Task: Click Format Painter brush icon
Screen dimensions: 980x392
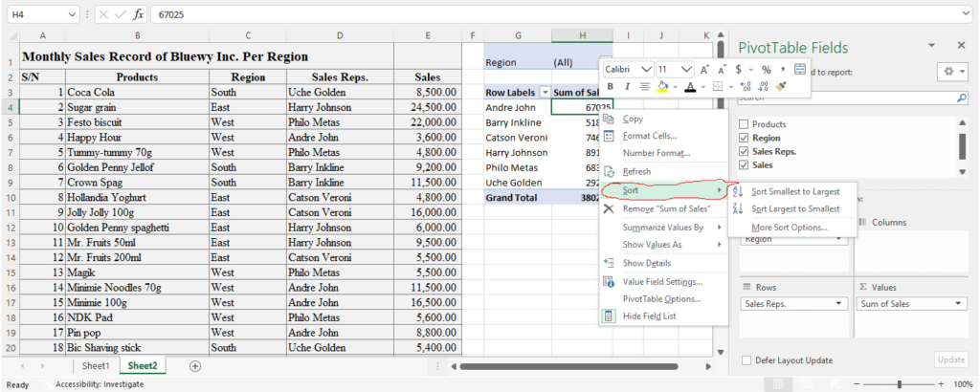Action: pyautogui.click(x=781, y=86)
